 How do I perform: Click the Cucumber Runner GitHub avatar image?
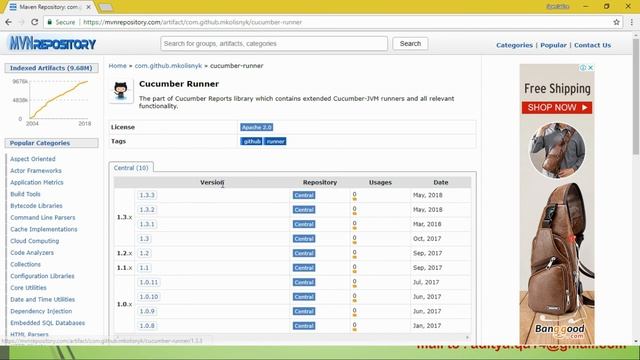point(121,91)
